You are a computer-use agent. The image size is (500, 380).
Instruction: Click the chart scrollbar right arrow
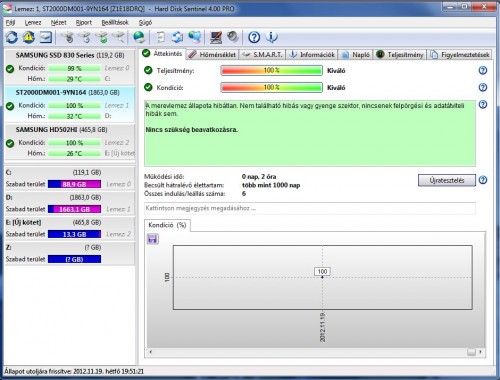(x=480, y=352)
